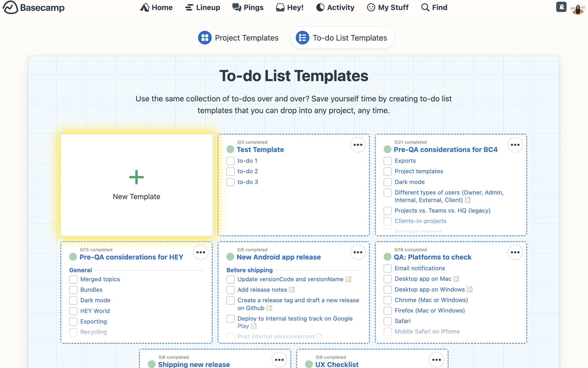Check the to-do 1 checkbox
This screenshot has width=588, height=368.
click(230, 161)
